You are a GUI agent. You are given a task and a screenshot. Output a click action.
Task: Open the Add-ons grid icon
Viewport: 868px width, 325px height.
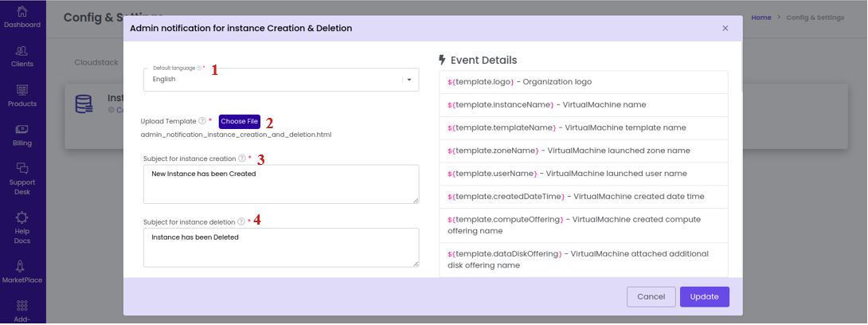[x=22, y=306]
